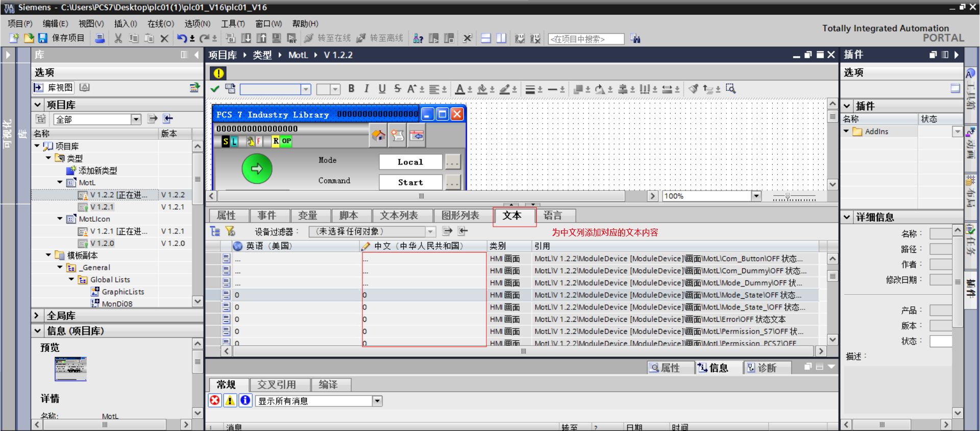Toggle information messages filter icon
Viewport: 980px width, 431px height.
246,400
